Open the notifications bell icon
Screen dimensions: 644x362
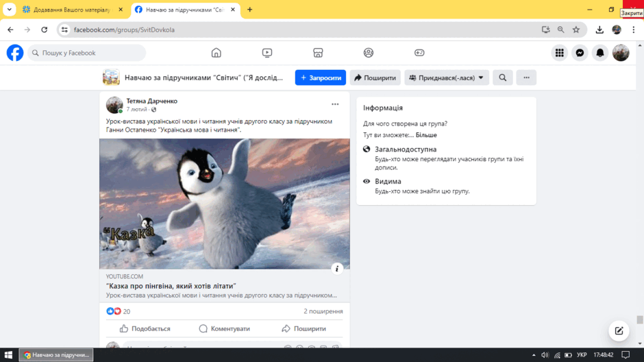click(600, 53)
